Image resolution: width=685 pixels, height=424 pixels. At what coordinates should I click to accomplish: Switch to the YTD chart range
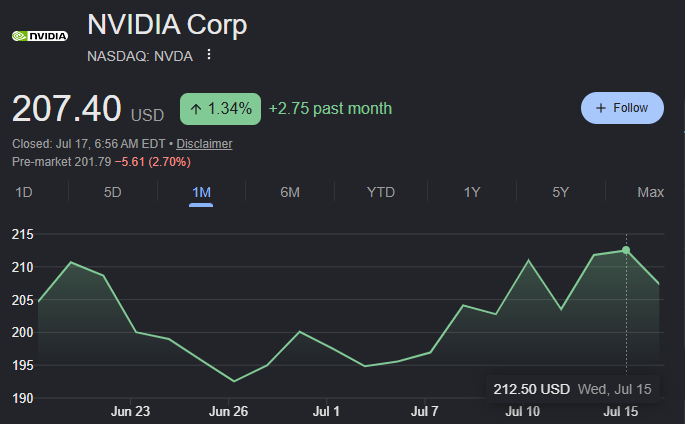tap(381, 192)
